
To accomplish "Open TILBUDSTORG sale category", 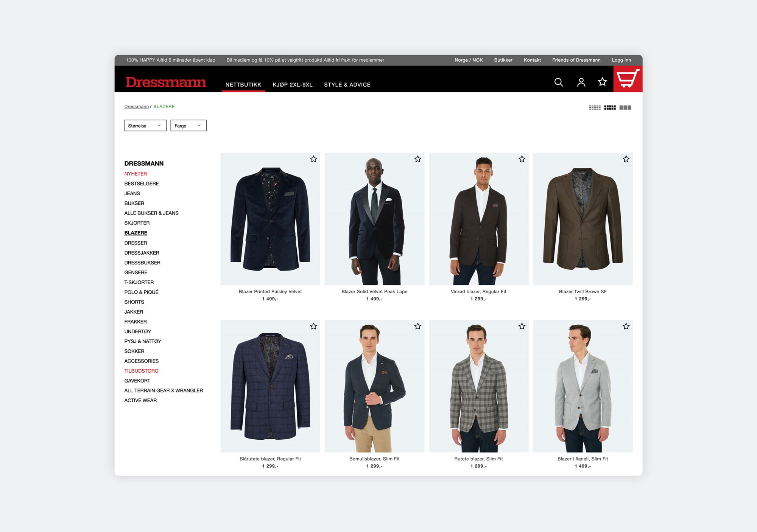I will pos(142,371).
